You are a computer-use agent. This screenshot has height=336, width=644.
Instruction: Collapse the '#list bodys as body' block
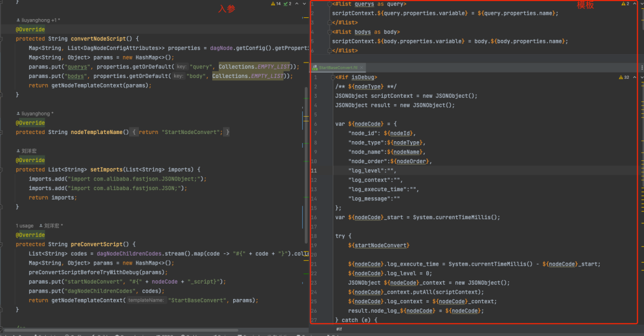pyautogui.click(x=329, y=32)
